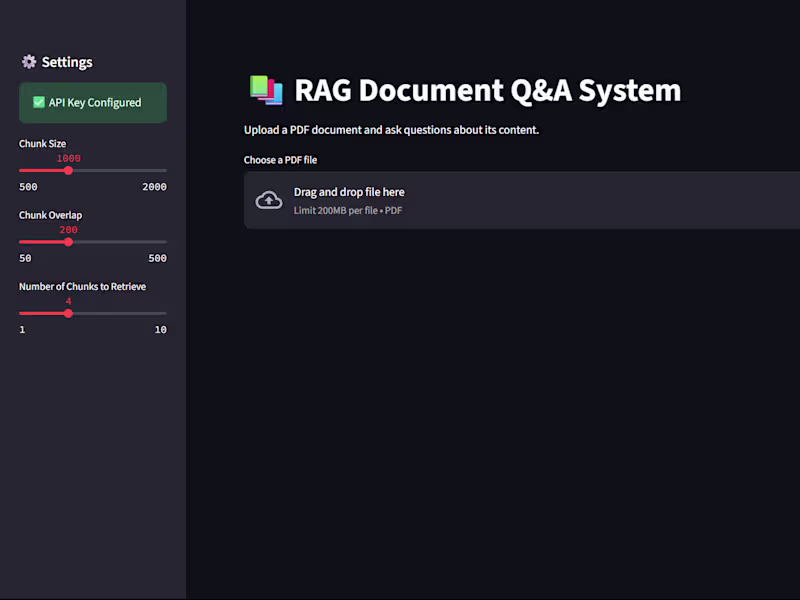Click the RAG Document Q&A System heading

click(487, 90)
